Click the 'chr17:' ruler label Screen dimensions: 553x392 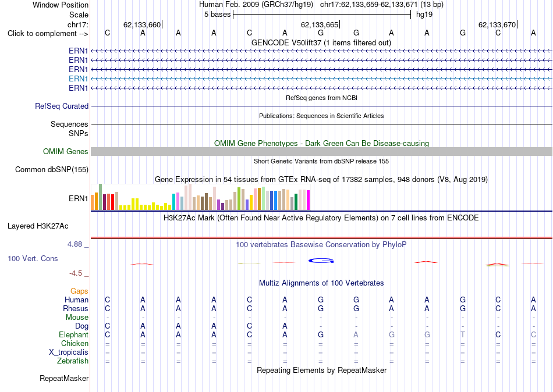tap(77, 24)
